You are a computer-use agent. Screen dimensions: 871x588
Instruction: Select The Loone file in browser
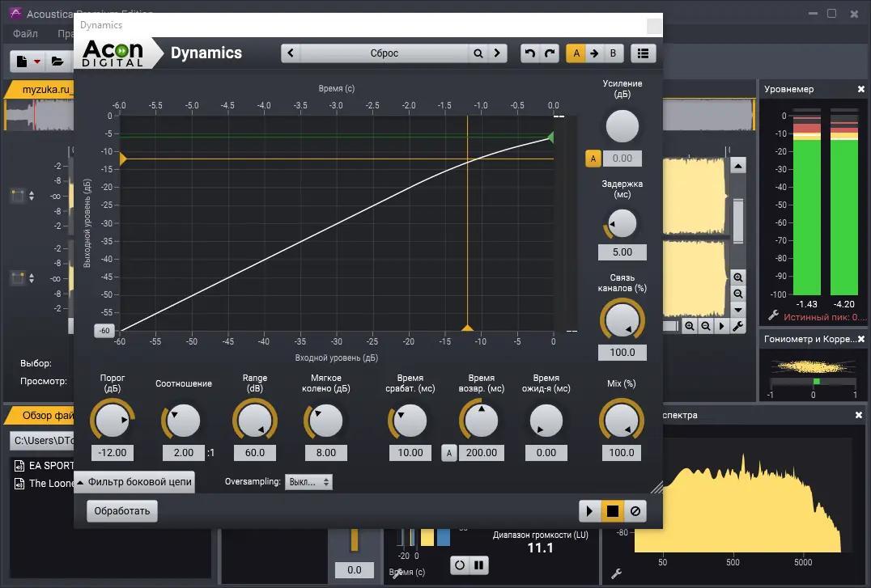(x=44, y=484)
